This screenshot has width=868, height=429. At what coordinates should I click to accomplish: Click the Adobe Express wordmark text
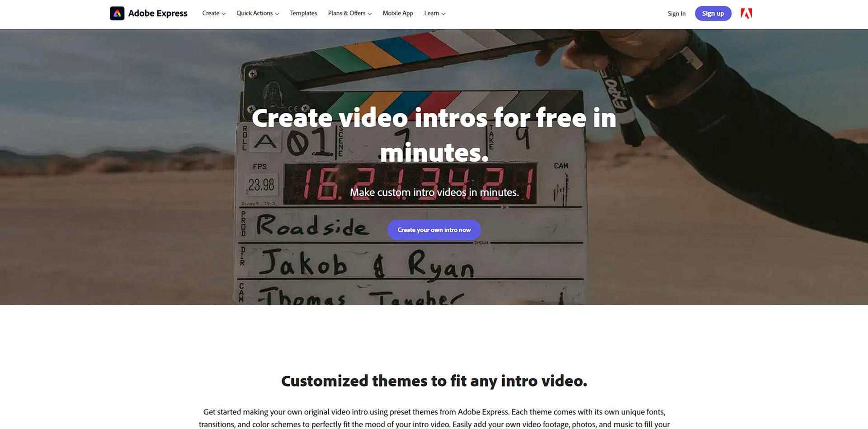click(158, 14)
